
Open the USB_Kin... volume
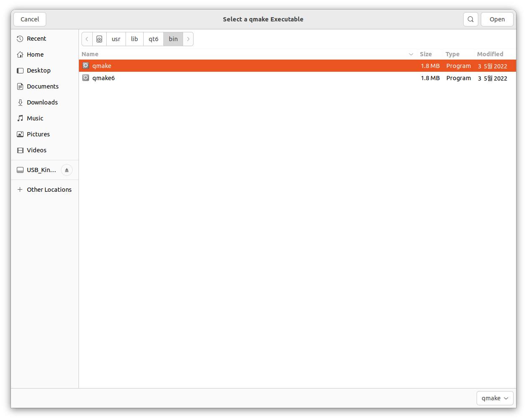[x=41, y=170]
